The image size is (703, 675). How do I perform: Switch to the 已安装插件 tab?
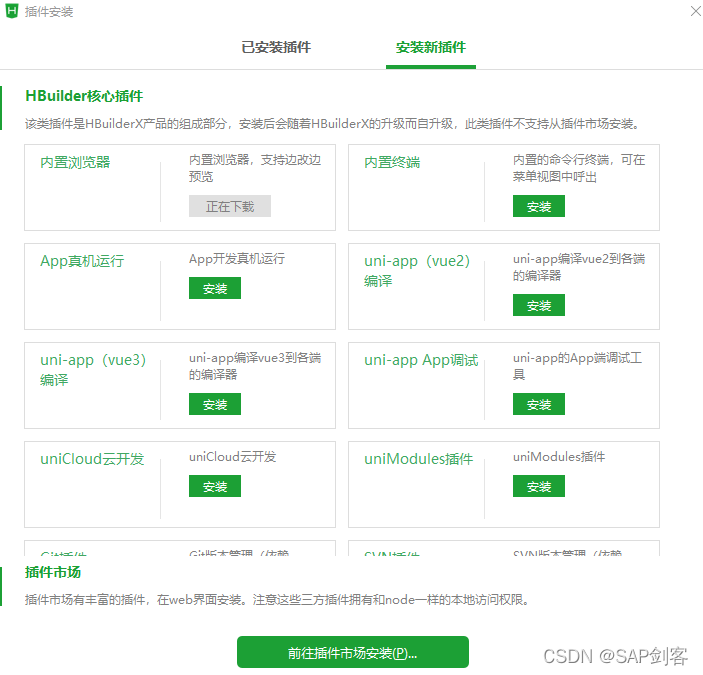(276, 47)
